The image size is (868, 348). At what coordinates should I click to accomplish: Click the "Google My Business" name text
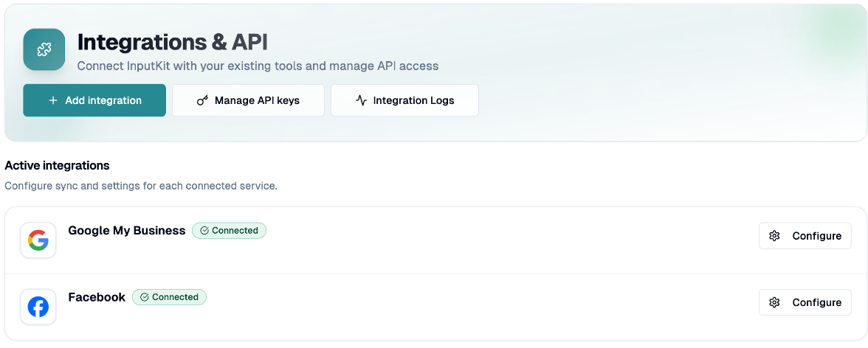point(127,231)
